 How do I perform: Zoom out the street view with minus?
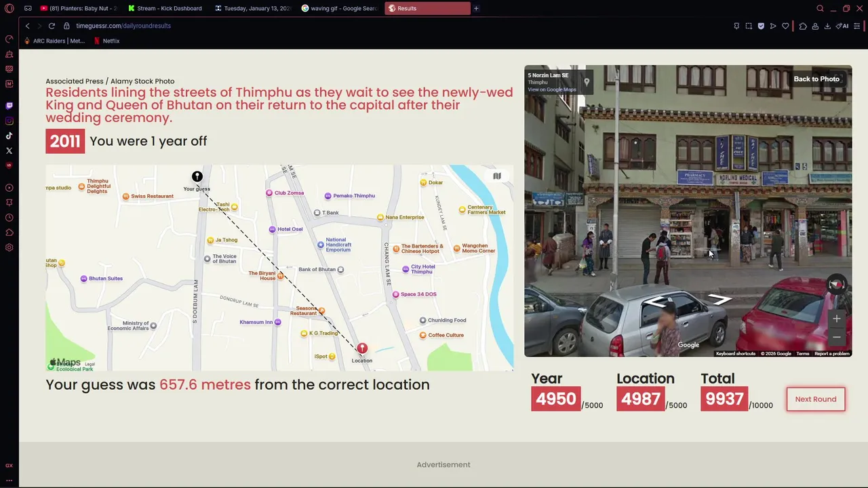point(837,337)
